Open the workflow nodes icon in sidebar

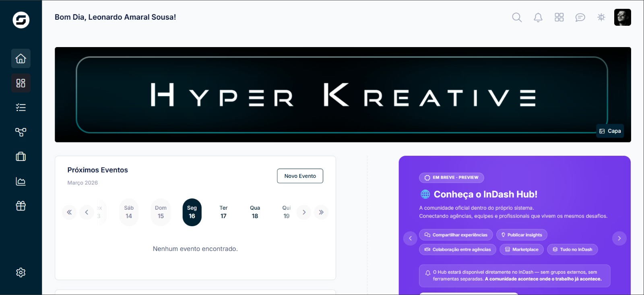pyautogui.click(x=21, y=132)
